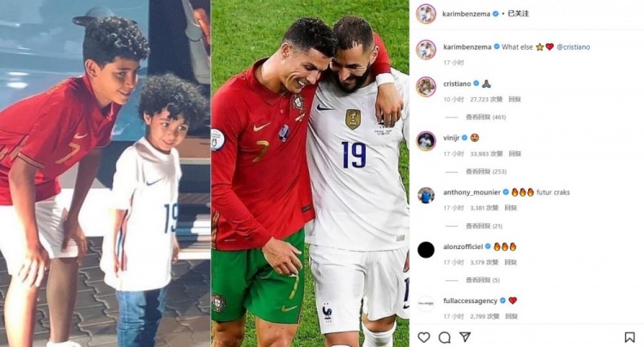Screen dimensions: 644x347
Task: Expand 查看回复 (461) under cristiano's comment
Action: pos(485,117)
